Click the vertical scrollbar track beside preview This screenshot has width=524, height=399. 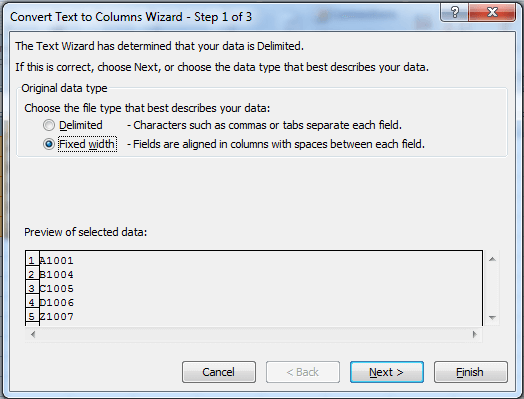(492, 288)
